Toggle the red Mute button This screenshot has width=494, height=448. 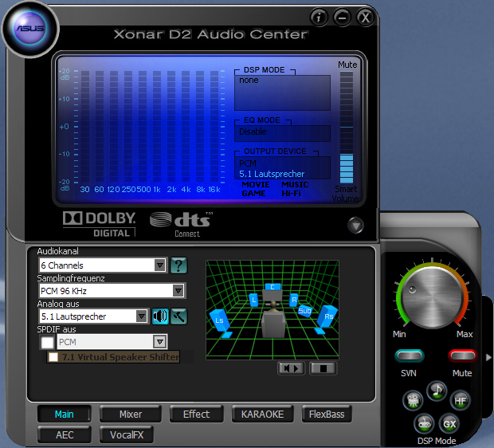[x=462, y=356]
